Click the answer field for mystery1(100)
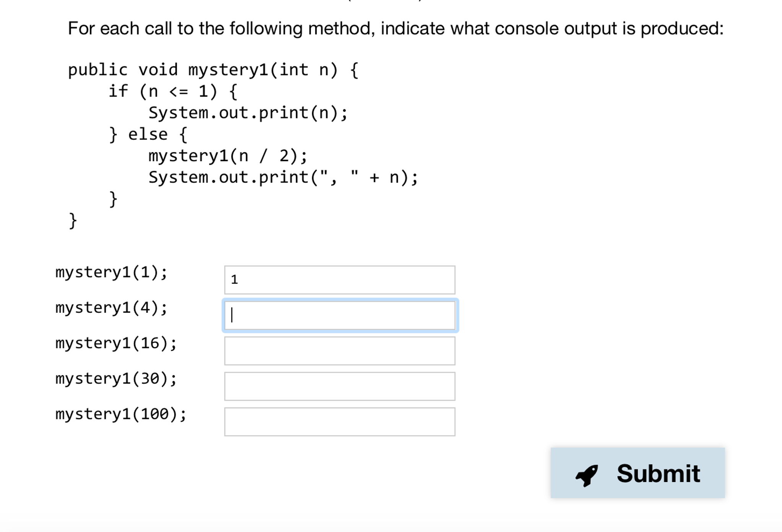 339,421
